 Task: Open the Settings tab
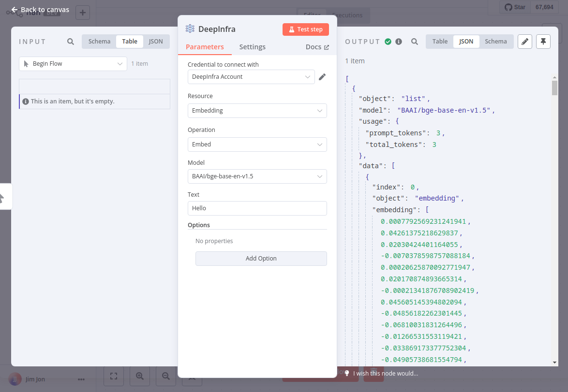[x=252, y=47]
